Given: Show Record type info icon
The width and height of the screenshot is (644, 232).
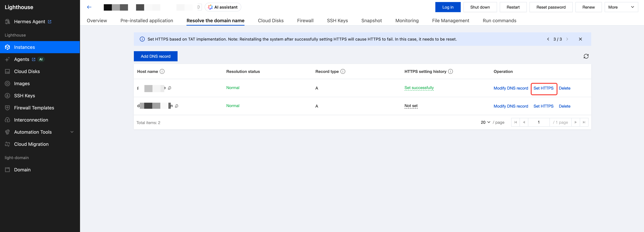Looking at the screenshot, I should [x=343, y=72].
